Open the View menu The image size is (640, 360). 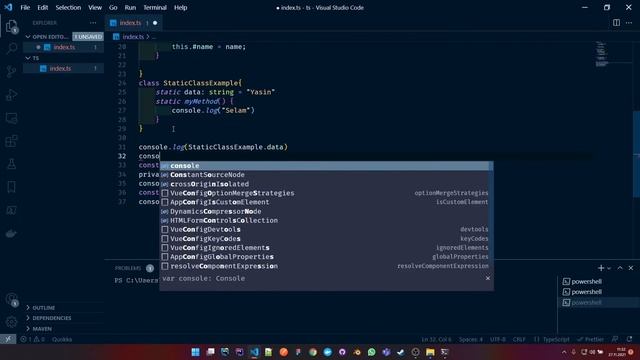[x=95, y=7]
